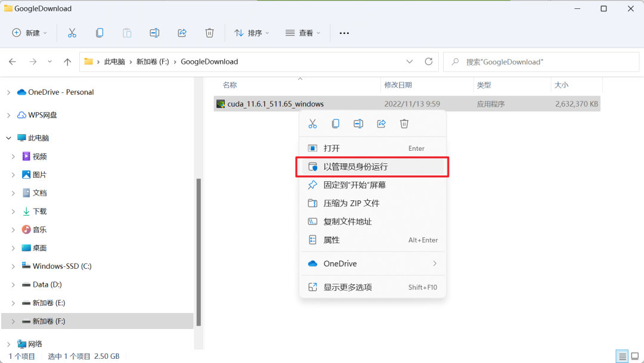Select Windows-SSD (C:) drive in sidebar

point(61,266)
